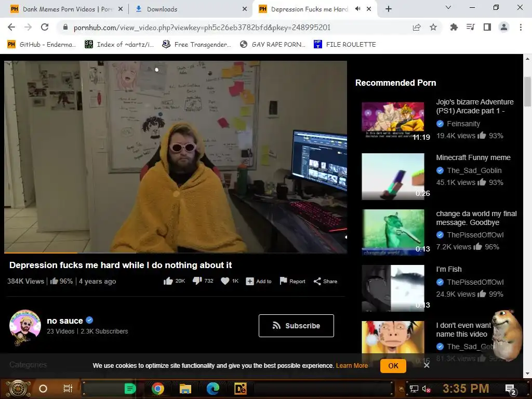Open The_Sad_Goblin under Minecraft Funny meme
532x399 pixels.
pos(474,170)
